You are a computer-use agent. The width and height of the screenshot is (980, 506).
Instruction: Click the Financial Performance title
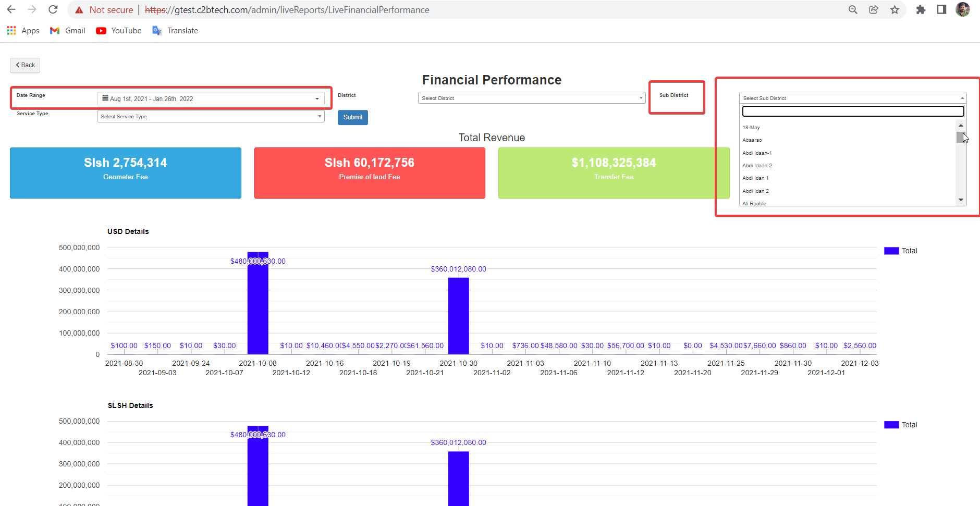pos(492,80)
